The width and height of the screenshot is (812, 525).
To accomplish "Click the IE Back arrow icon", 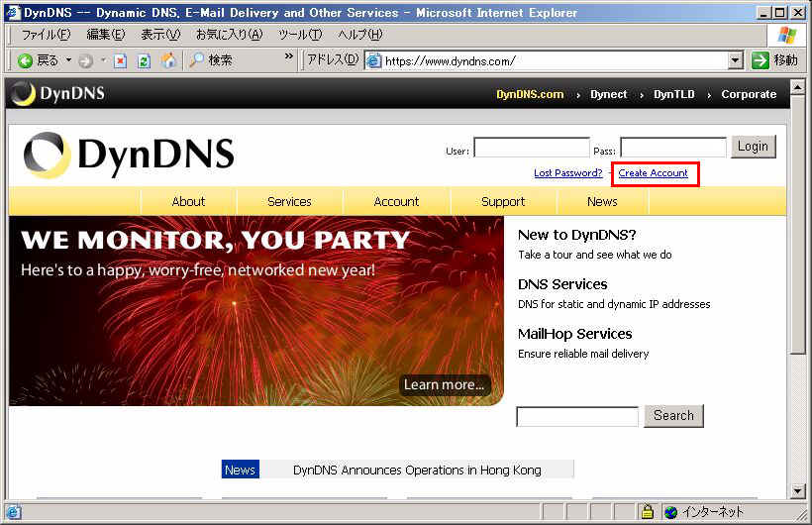I will [25, 60].
